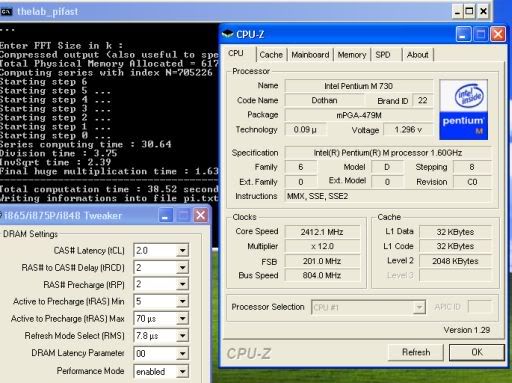This screenshot has width=512, height=383.
Task: Click the L1 Data value '32 KBytes'
Action: 455,232
